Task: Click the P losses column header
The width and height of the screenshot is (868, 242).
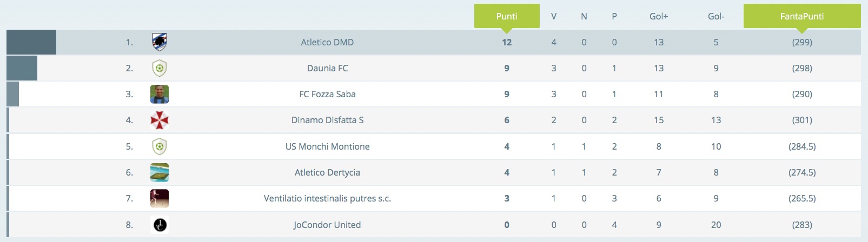Action: [614, 16]
